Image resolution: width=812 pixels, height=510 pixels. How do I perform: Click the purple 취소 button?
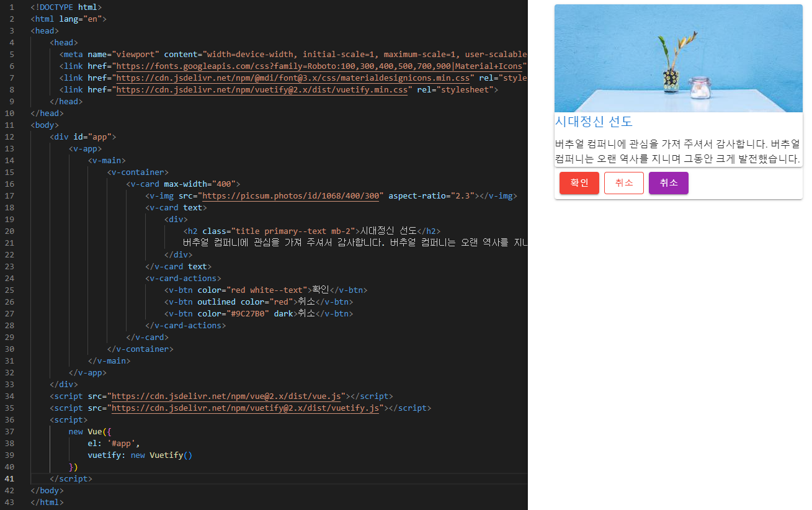pyautogui.click(x=668, y=183)
